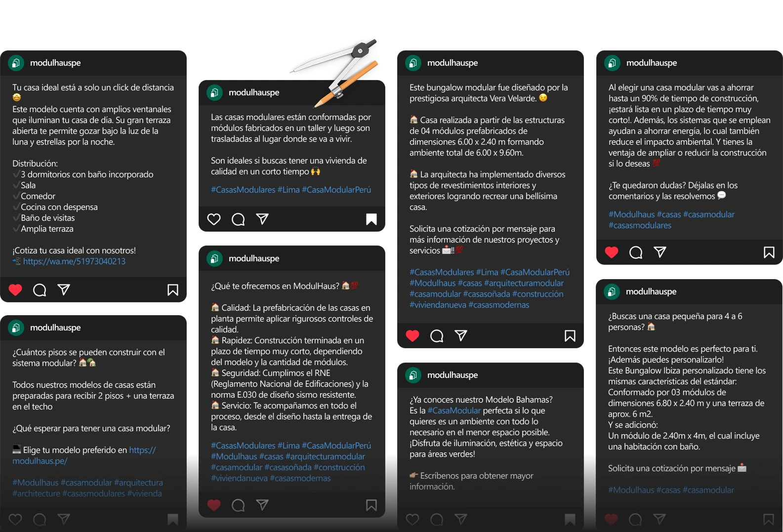783x532 pixels.
Task: Unlike the Vera Velarde bungalow post
Action: tap(412, 336)
